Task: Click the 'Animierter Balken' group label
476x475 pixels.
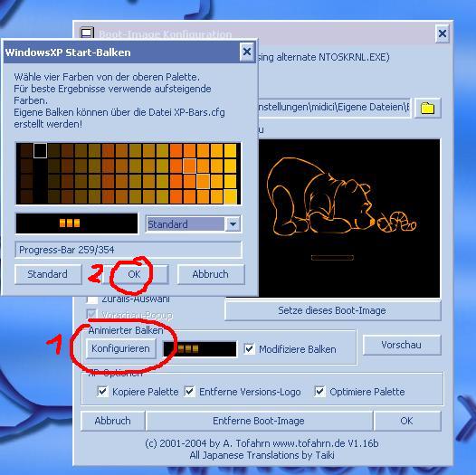Action: click(126, 330)
